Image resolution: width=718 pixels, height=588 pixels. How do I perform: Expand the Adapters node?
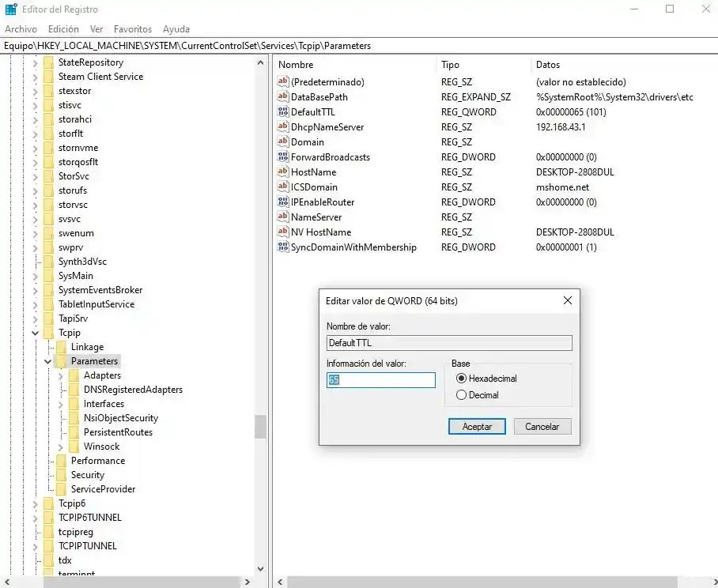(61, 375)
